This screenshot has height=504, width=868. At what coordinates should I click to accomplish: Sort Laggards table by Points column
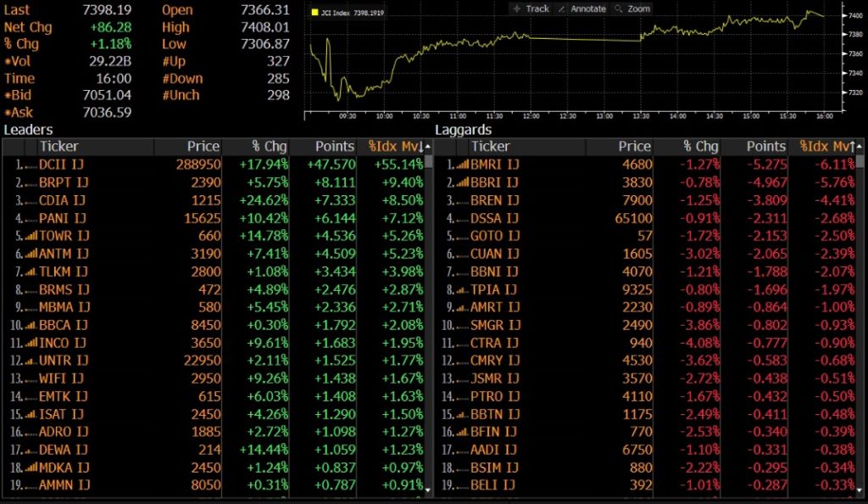tap(766, 147)
